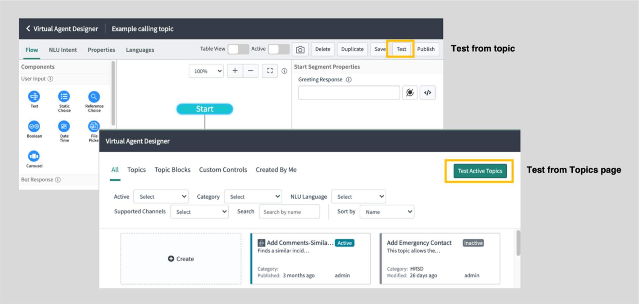The height and width of the screenshot is (305, 644).
Task: Open the 100% zoom level dropdown
Action: point(206,71)
